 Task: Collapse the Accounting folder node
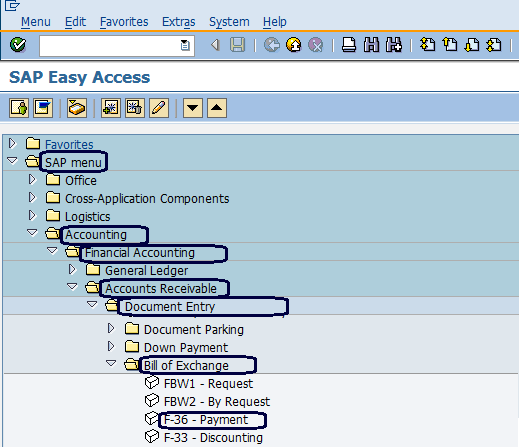tap(32, 232)
